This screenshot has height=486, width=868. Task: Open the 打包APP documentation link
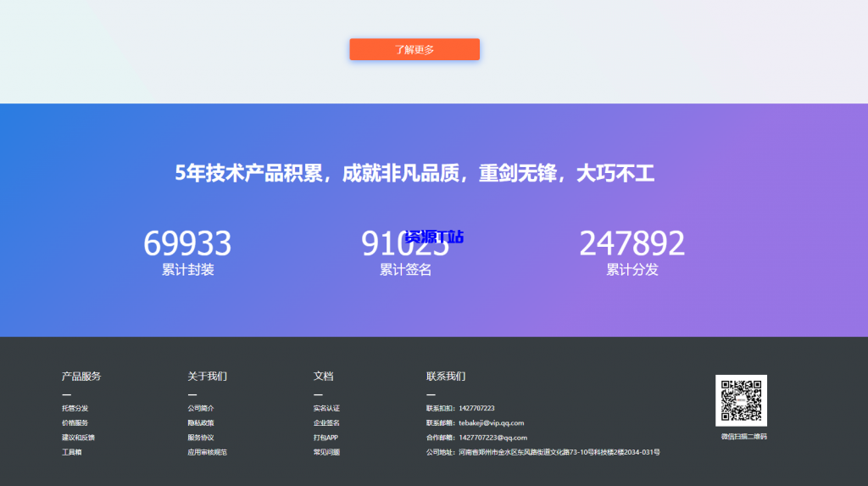[x=325, y=438]
